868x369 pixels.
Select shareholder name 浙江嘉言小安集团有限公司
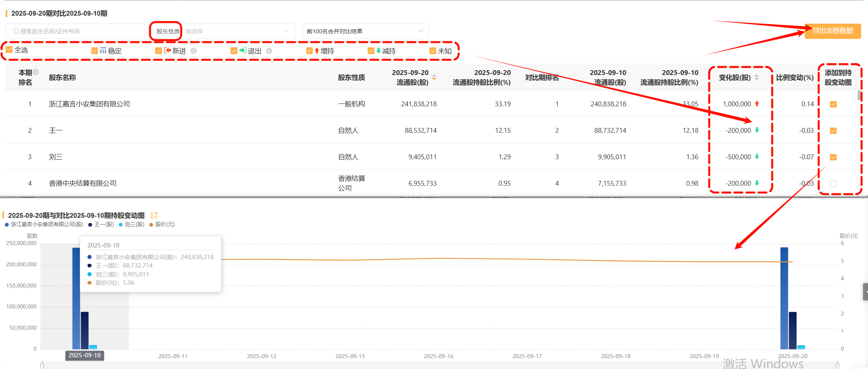coord(89,104)
